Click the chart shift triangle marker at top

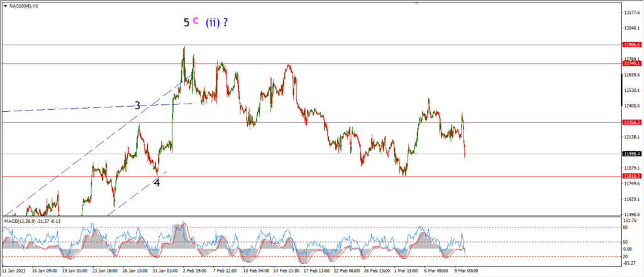pos(417,3)
